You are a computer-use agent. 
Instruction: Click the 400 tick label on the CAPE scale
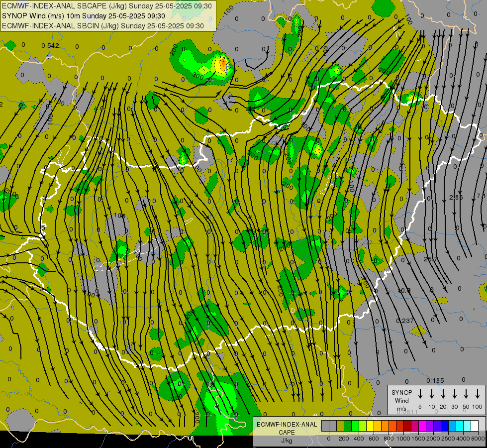point(359,439)
